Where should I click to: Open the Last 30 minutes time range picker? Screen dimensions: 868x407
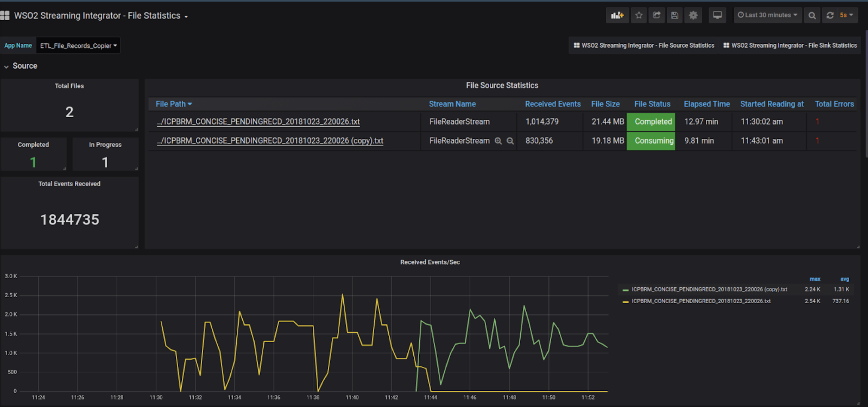767,15
